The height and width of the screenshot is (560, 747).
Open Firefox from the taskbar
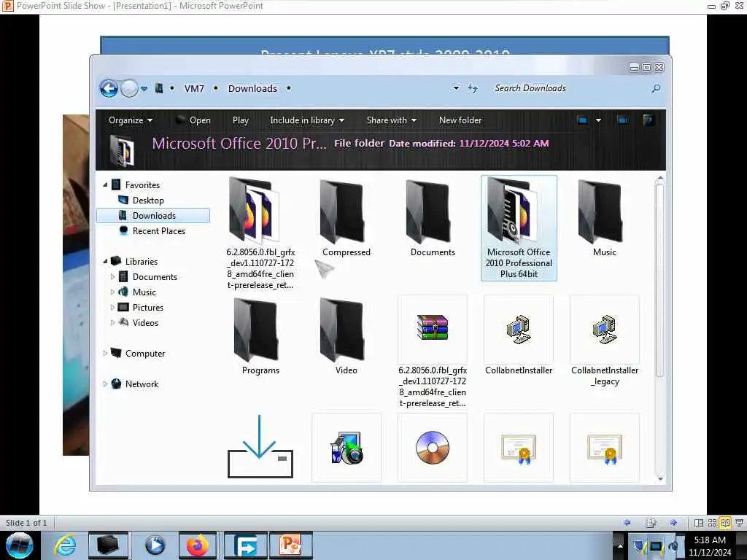coord(197,545)
